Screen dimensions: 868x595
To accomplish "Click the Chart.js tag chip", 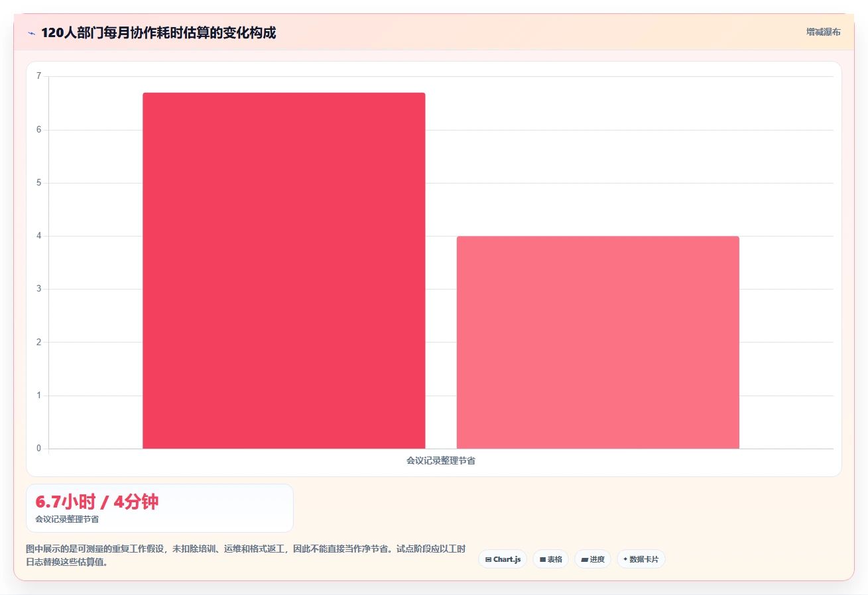I will (503, 559).
